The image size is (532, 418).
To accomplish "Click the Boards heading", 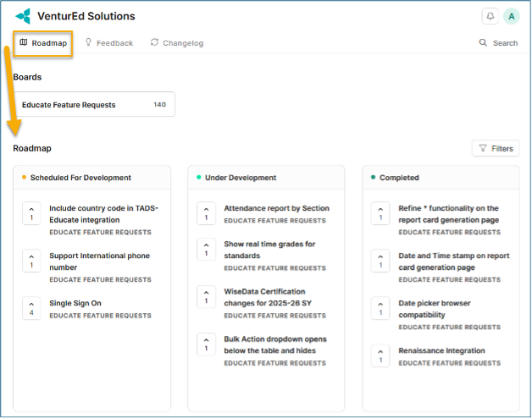I will [x=27, y=77].
